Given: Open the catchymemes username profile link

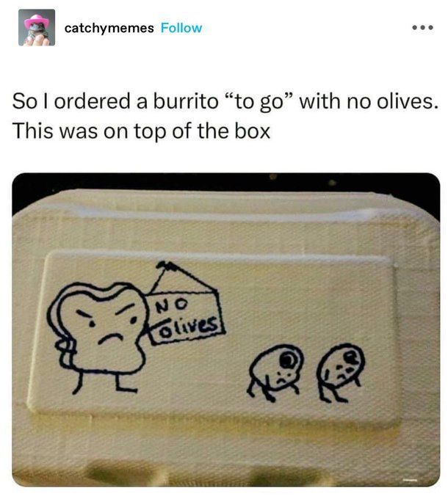Looking at the screenshot, I should pyautogui.click(x=109, y=28).
